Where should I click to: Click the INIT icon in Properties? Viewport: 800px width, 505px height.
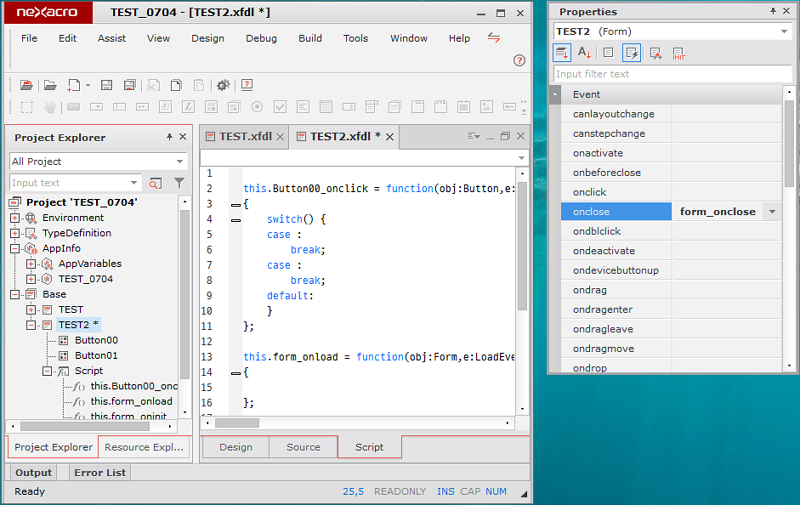678,53
